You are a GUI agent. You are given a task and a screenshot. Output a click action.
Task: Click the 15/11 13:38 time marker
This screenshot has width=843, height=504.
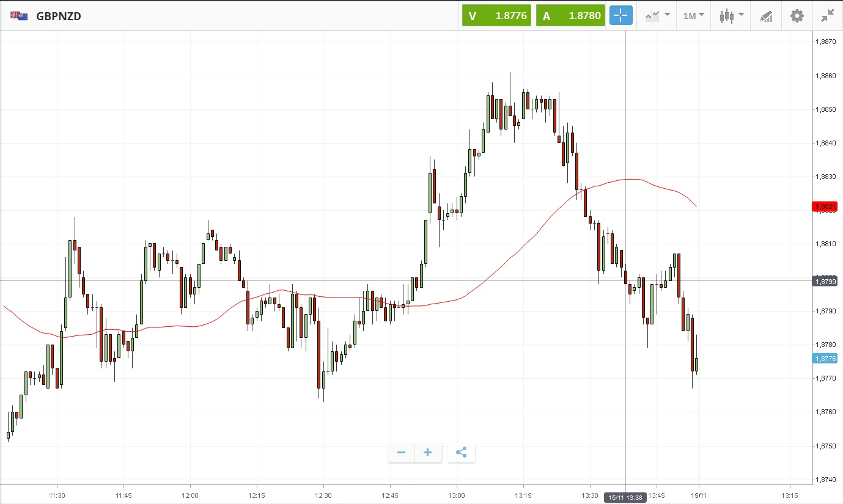pos(625,498)
